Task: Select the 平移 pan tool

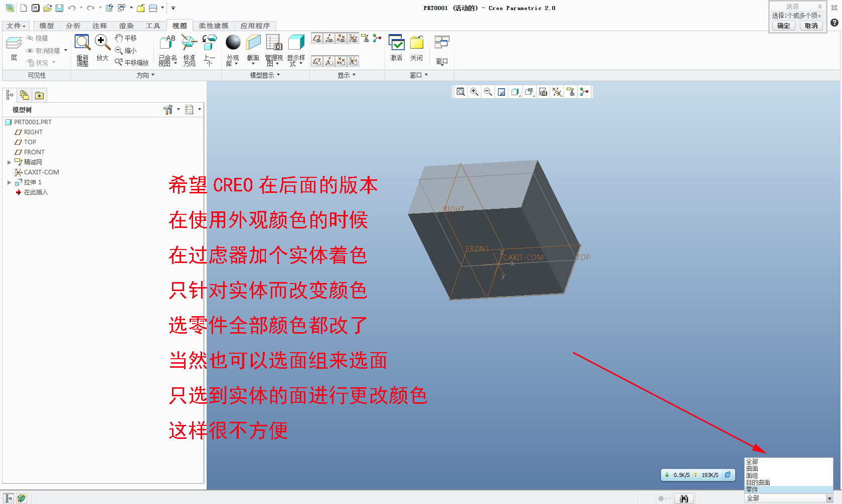Action: 126,38
